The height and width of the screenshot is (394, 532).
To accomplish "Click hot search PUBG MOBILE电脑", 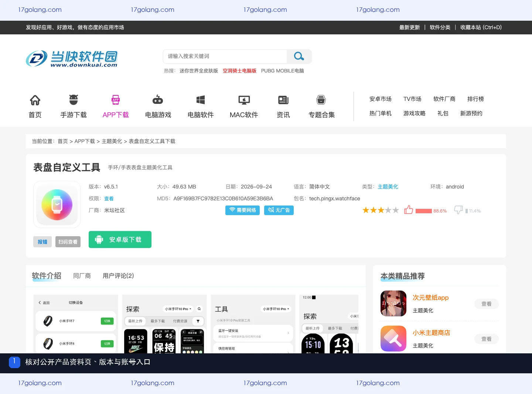I will pos(283,71).
